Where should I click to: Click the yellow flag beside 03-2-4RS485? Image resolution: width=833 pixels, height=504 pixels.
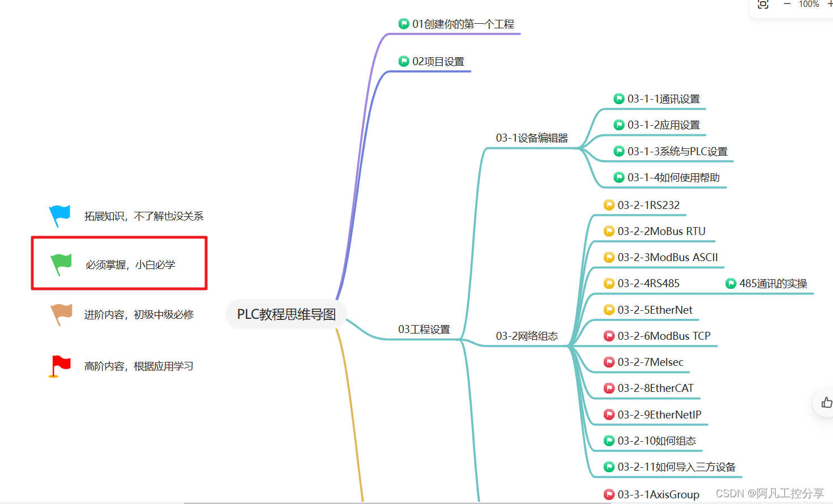(609, 283)
